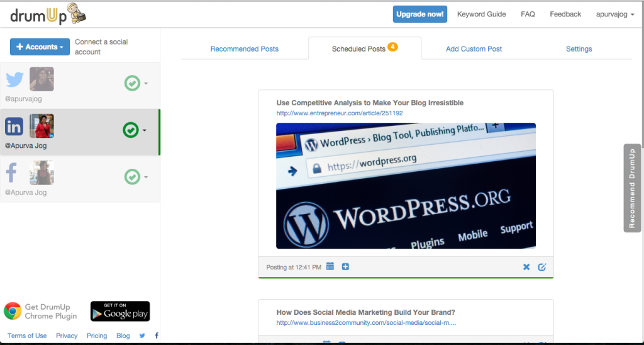
Task: Click the Get DrumUp Chrome Plugin text
Action: click(50, 311)
